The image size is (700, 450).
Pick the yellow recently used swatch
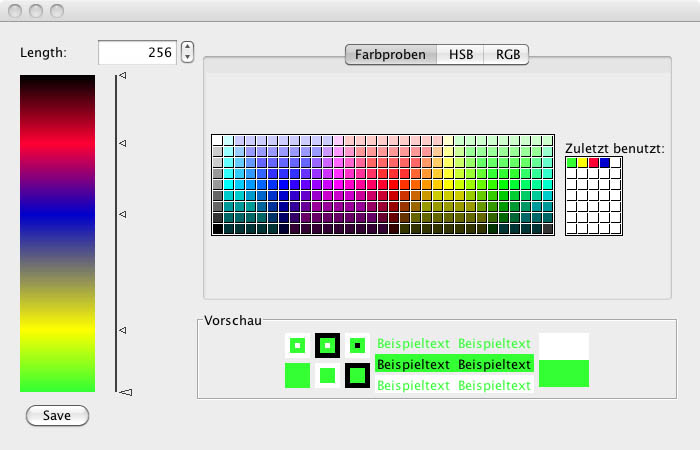coord(583,162)
